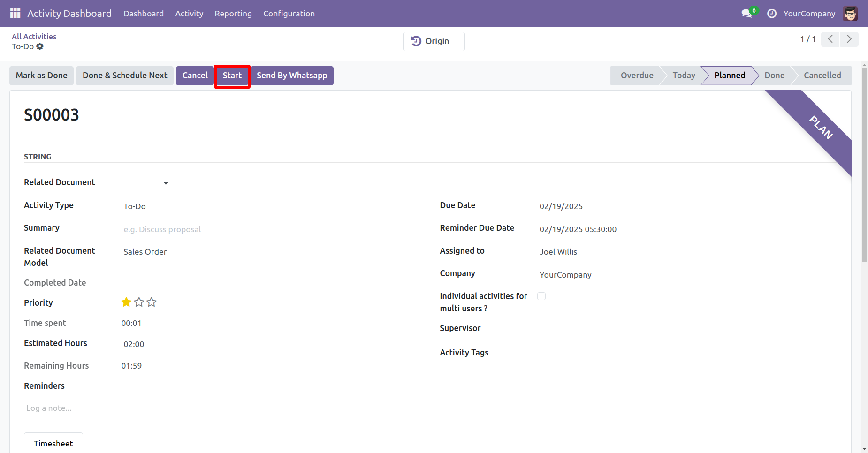Open the activities clock icon
868x453 pixels.
pos(772,14)
